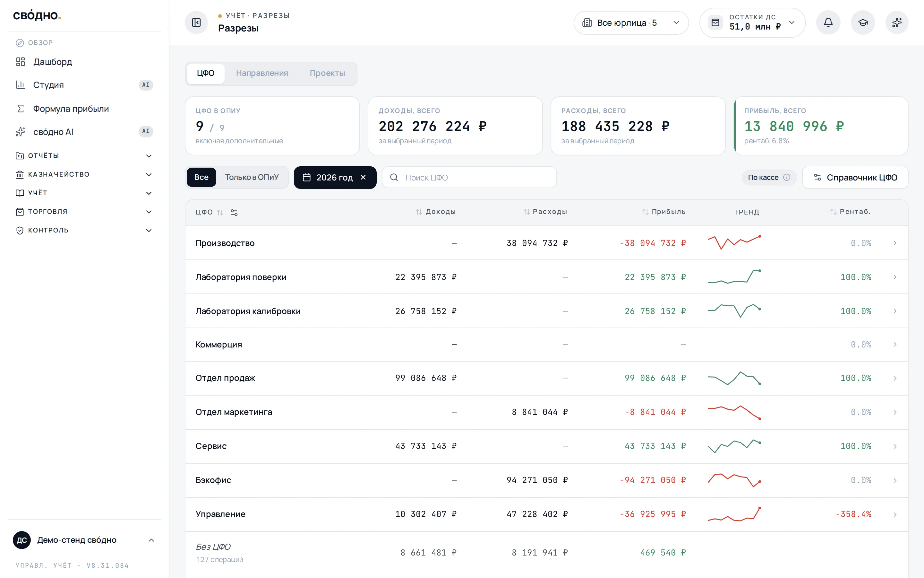Open the Остатки ДС dropdown
Screen dimensions: 924x578
click(752, 22)
